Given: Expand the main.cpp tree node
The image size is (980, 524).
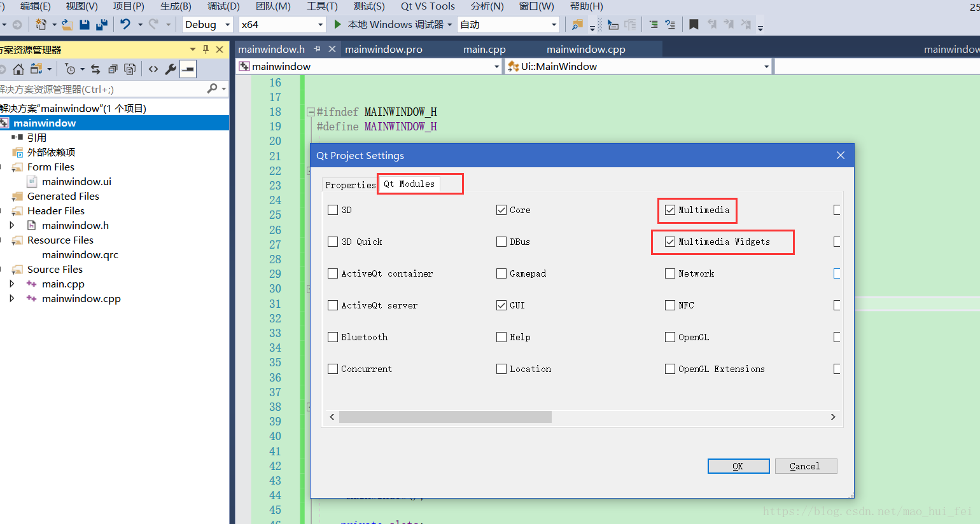Looking at the screenshot, I should click(x=12, y=284).
